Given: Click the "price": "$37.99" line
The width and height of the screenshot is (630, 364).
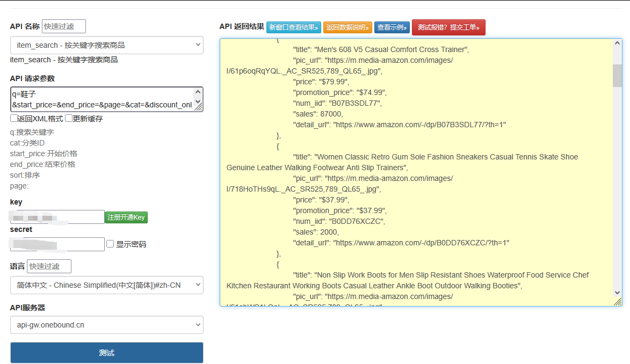Looking at the screenshot, I should pyautogui.click(x=321, y=200).
